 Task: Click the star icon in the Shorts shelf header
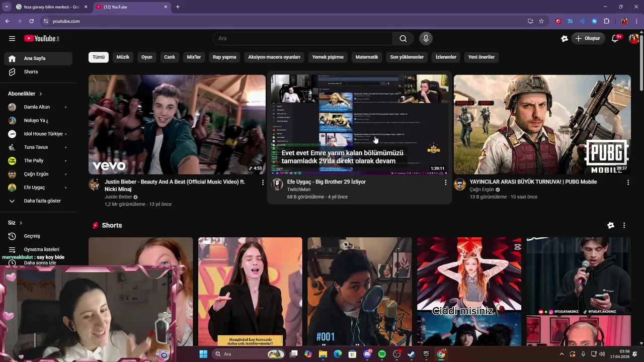[611, 225]
